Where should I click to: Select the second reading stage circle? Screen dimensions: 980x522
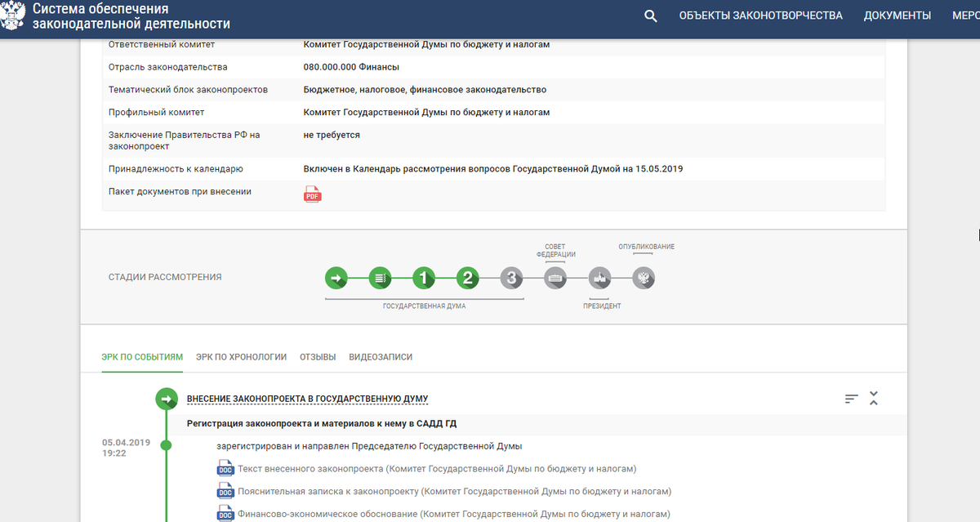coord(468,279)
